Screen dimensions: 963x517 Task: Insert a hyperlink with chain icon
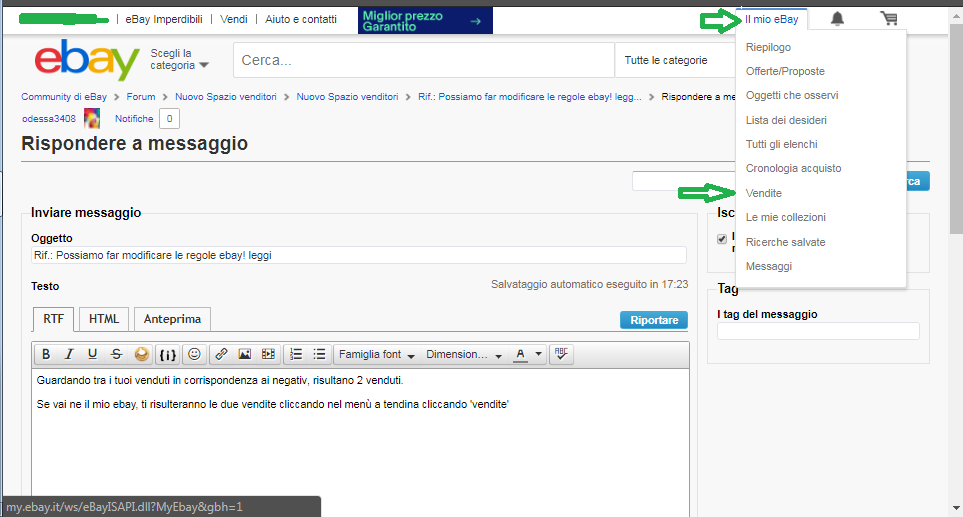coord(221,354)
